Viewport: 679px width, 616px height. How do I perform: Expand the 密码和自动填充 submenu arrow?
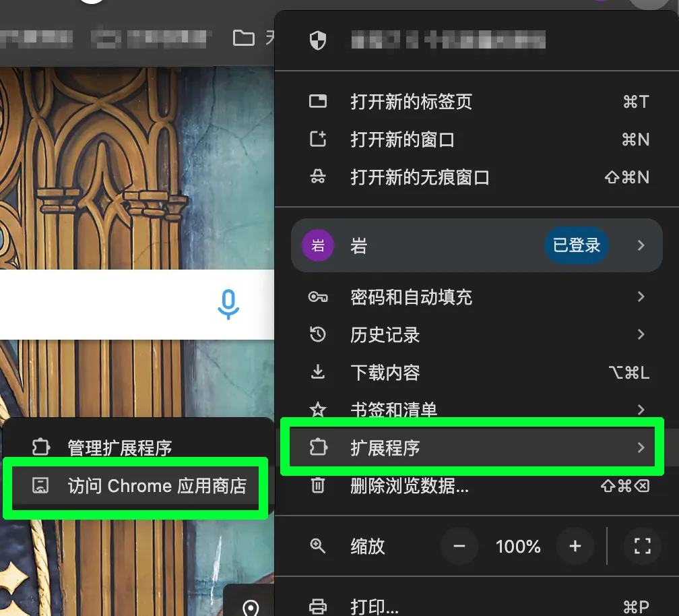(x=641, y=297)
